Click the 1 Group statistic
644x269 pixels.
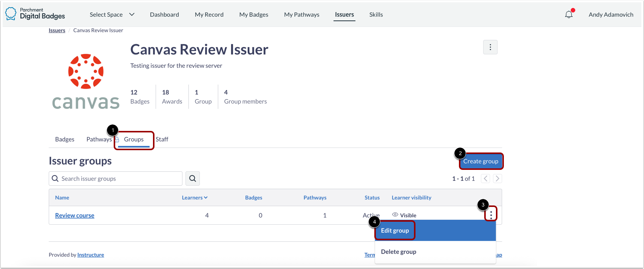click(x=203, y=97)
